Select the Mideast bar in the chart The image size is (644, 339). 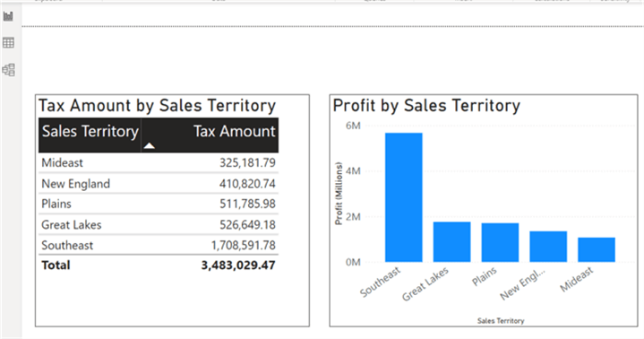click(x=597, y=249)
